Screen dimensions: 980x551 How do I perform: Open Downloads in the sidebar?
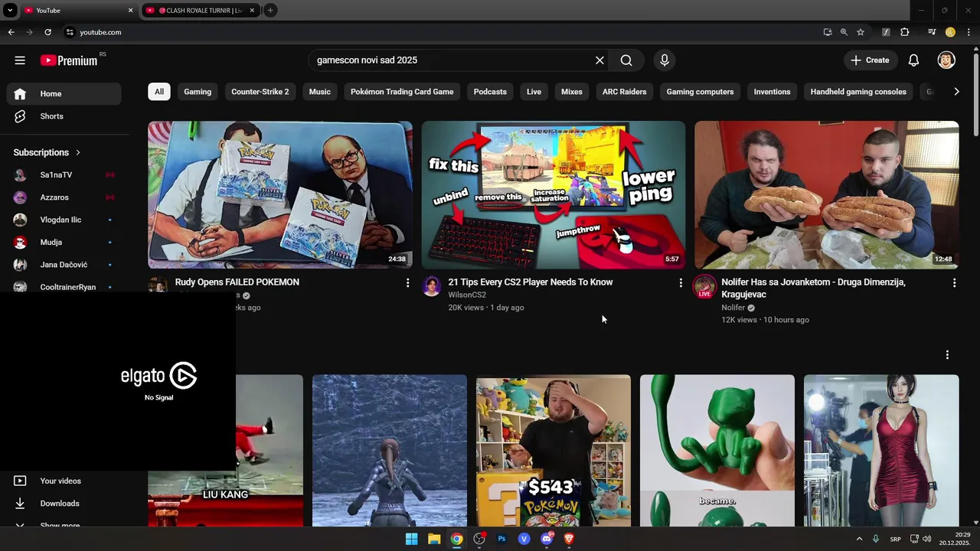click(64, 504)
